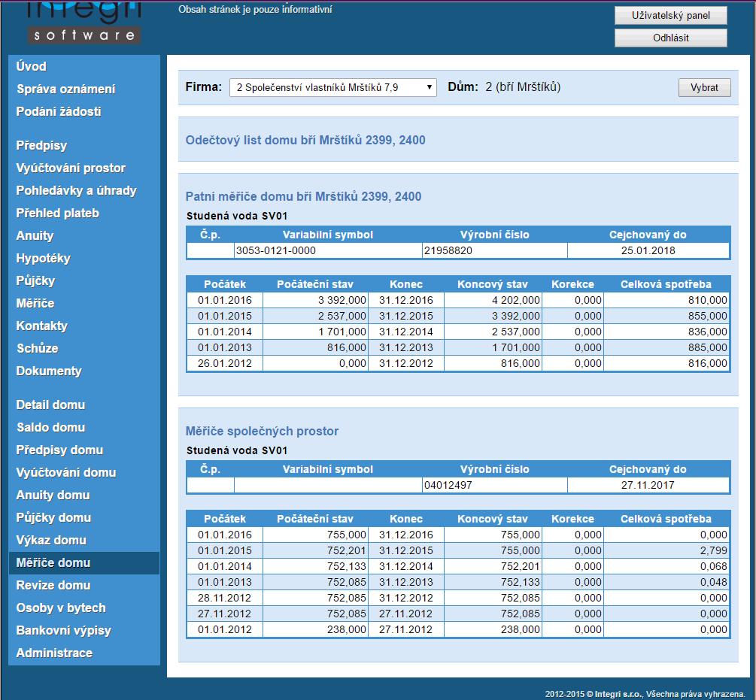Open Přehled plateb
This screenshot has width=756, height=700.
[57, 214]
